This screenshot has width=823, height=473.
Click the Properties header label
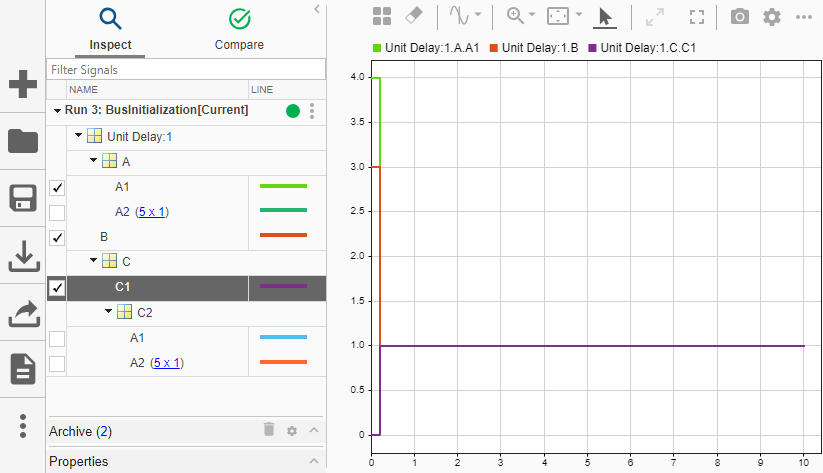79,461
